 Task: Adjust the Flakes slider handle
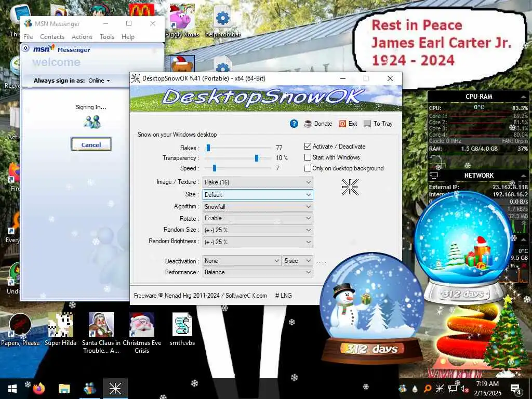(208, 148)
